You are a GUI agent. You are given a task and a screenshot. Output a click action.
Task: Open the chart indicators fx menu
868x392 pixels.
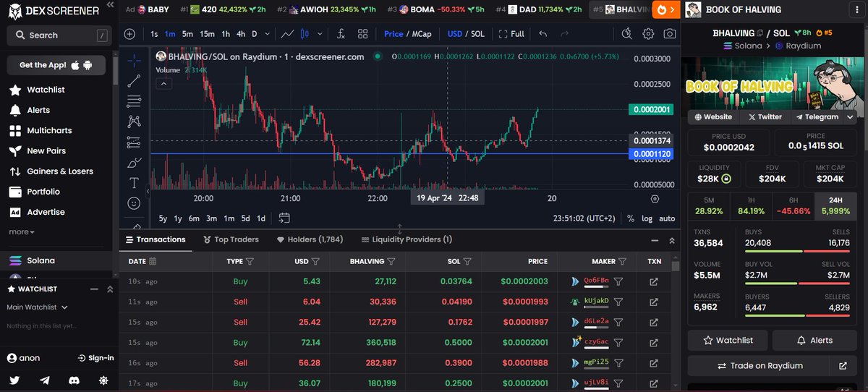tap(341, 34)
